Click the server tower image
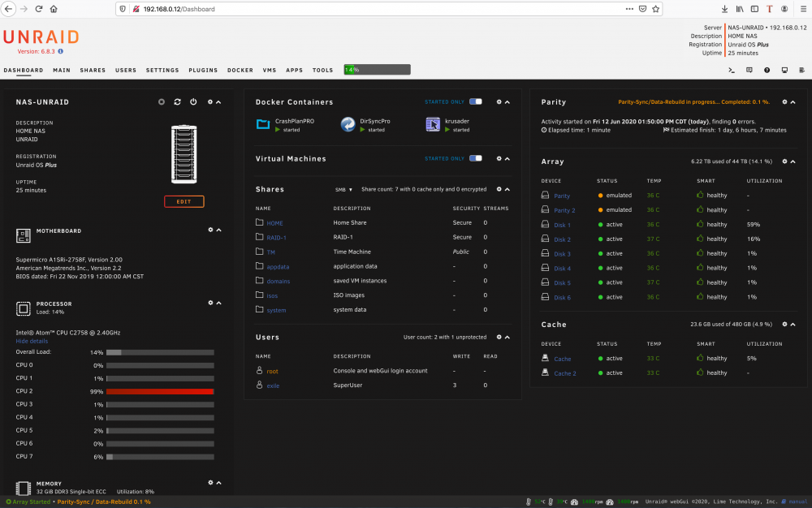 pos(184,154)
